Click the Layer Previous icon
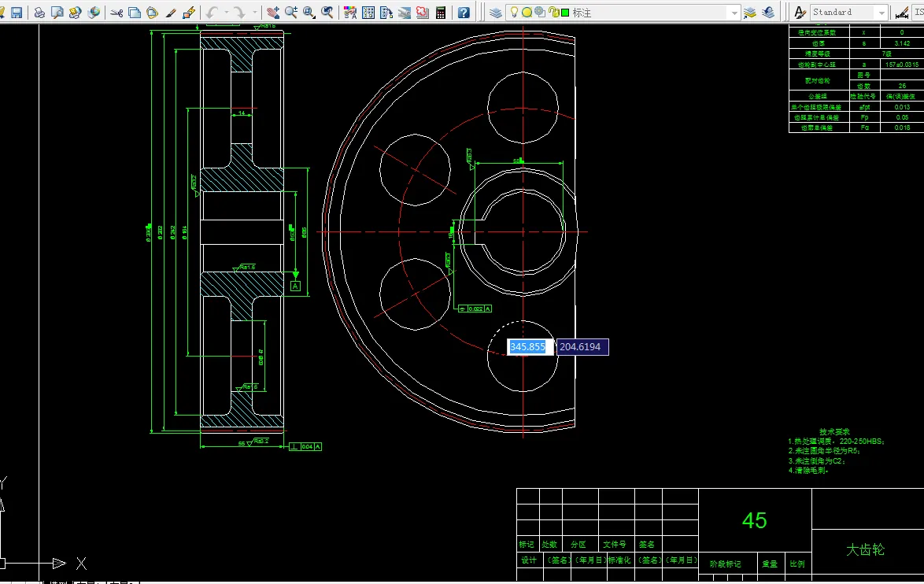 tap(768, 13)
